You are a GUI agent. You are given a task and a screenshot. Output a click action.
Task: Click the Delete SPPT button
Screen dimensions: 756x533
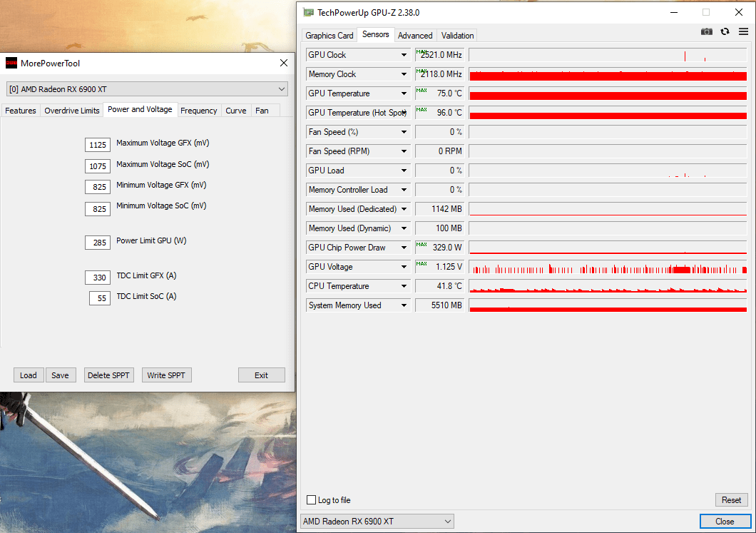click(x=108, y=375)
